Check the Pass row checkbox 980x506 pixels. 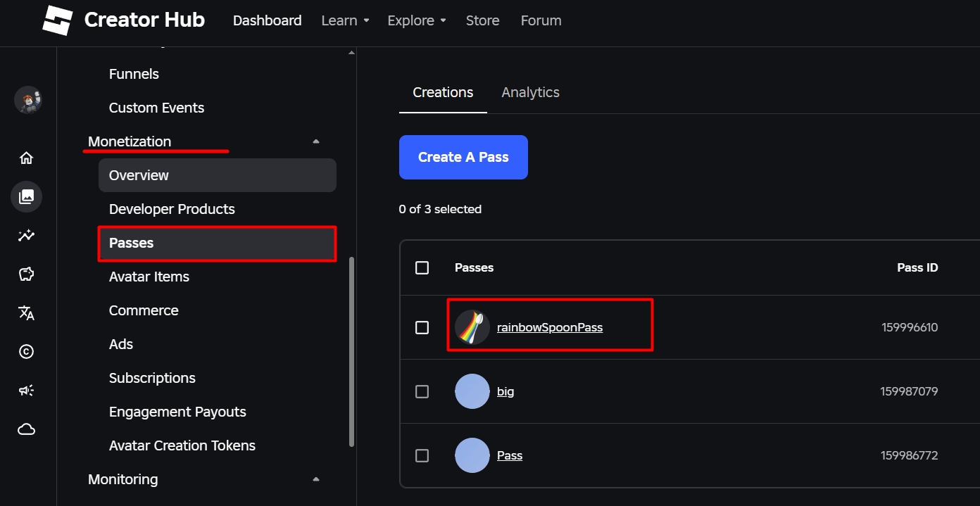pyautogui.click(x=422, y=455)
